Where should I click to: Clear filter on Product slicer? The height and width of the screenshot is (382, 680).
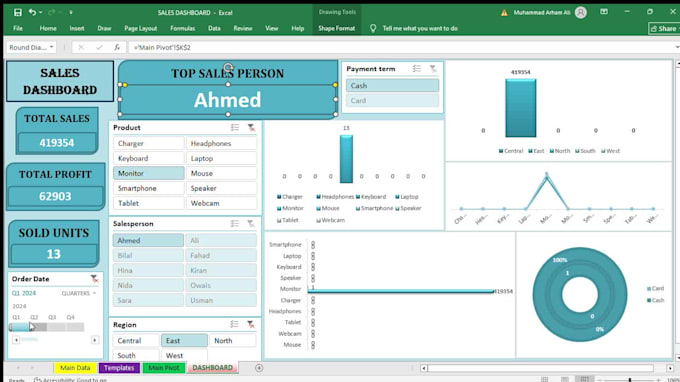251,127
